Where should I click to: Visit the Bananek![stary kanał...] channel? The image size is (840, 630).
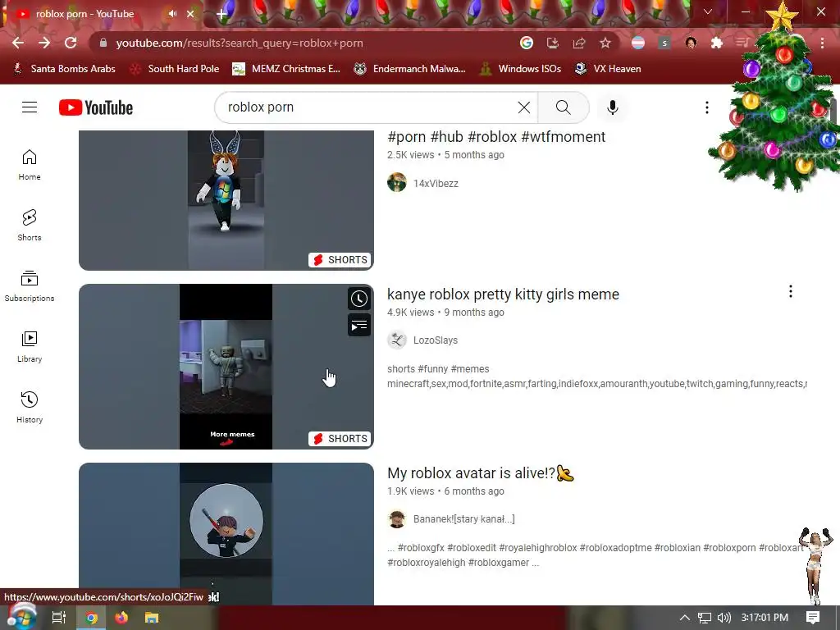tap(464, 518)
